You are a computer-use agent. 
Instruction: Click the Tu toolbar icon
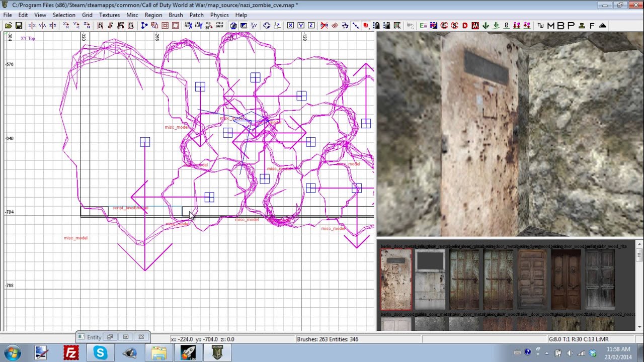point(541,26)
